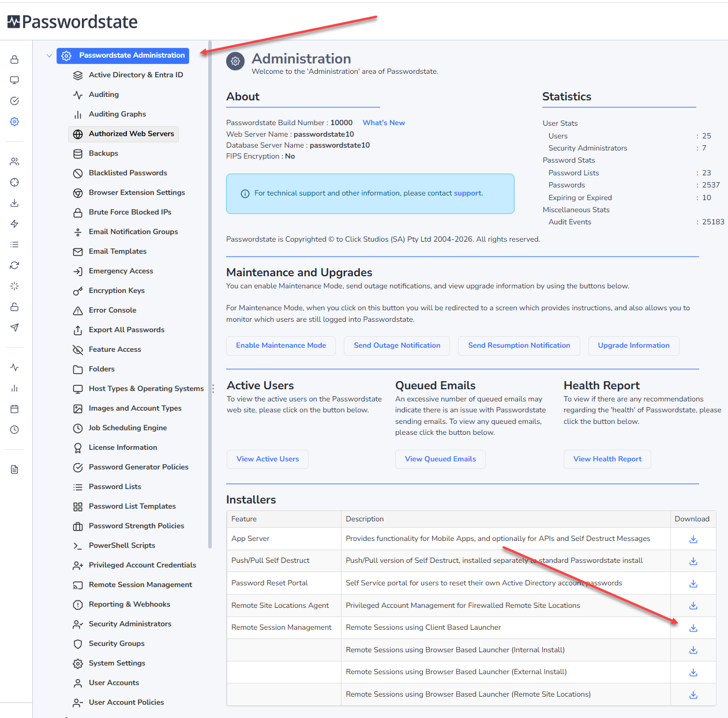Click the loader spinner icon in the left rail

tap(14, 286)
